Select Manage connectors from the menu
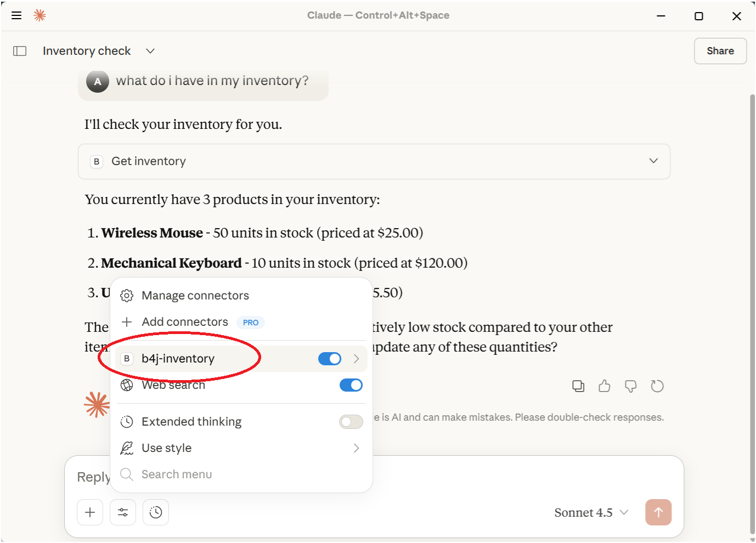 click(x=195, y=296)
